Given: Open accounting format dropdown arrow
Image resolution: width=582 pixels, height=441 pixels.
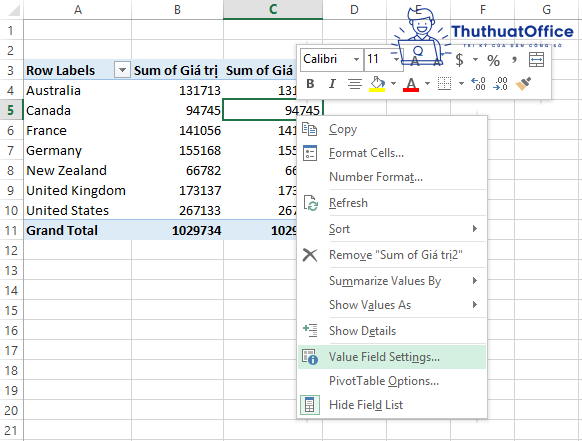Looking at the screenshot, I should click(x=475, y=60).
